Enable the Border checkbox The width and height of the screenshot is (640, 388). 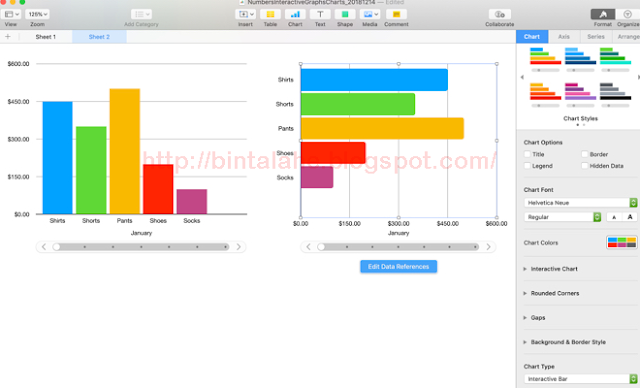584,154
